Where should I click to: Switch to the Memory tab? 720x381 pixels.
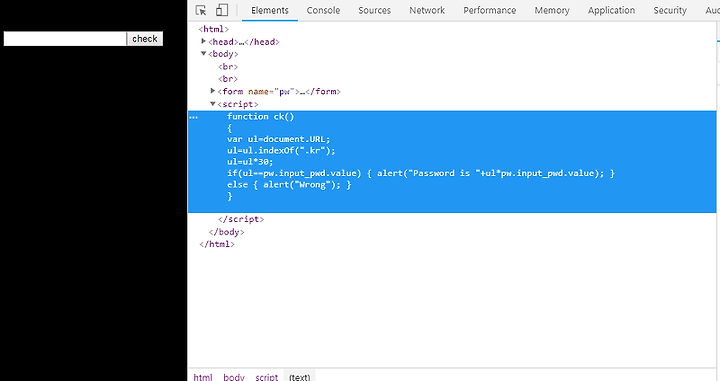click(x=552, y=10)
